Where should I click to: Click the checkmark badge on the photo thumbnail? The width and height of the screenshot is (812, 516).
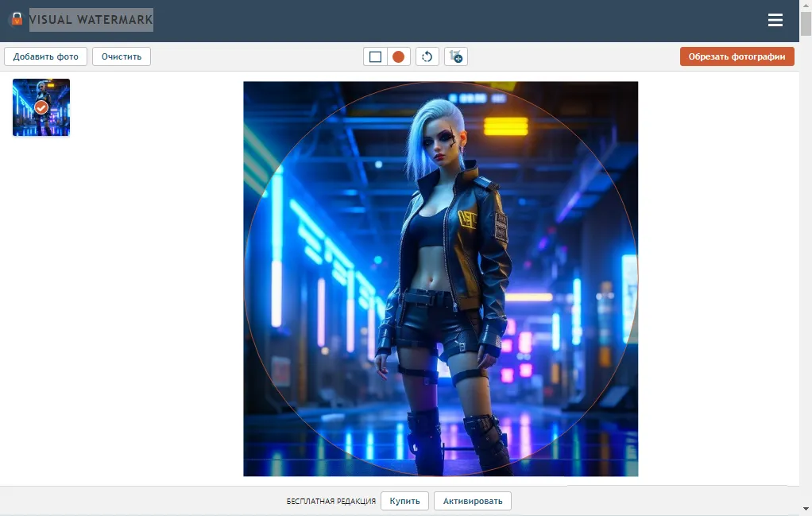pyautogui.click(x=41, y=107)
